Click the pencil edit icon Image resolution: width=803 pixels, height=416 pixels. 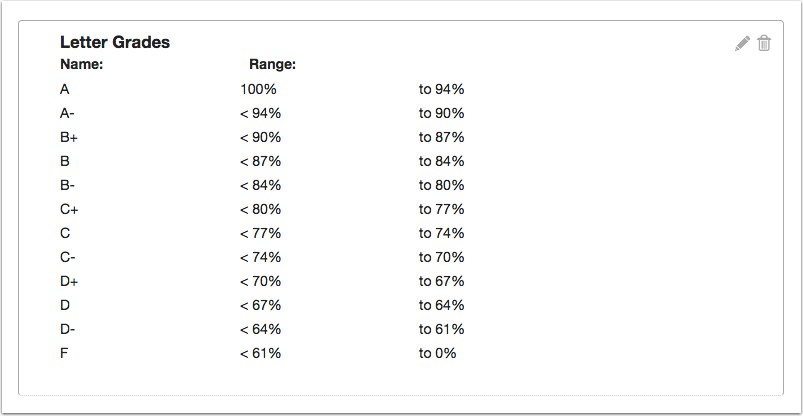point(742,44)
